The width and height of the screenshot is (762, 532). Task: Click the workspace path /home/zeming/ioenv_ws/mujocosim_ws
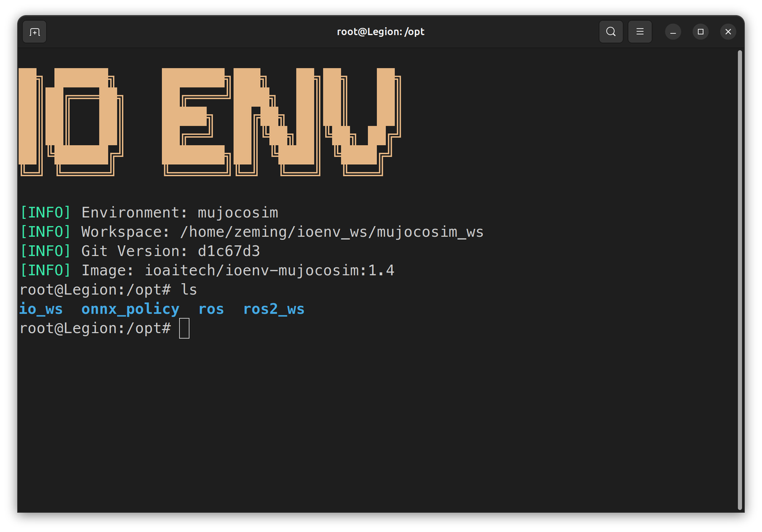coord(332,232)
